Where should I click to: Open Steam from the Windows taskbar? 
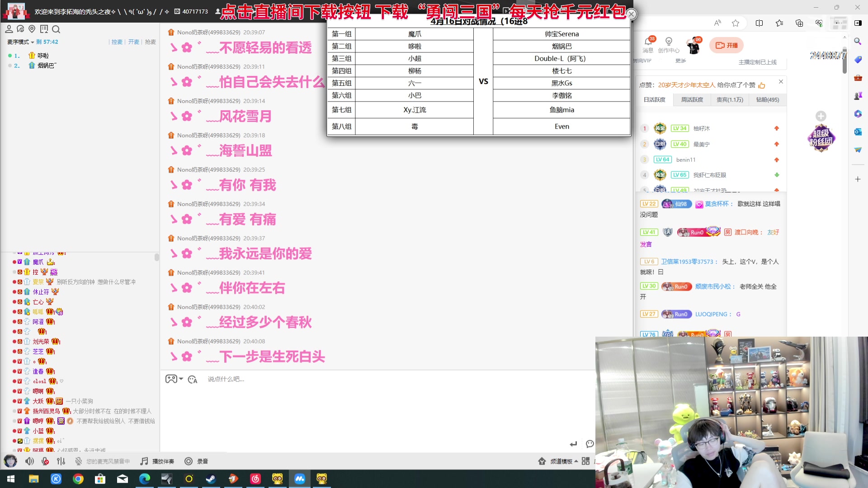tap(211, 479)
